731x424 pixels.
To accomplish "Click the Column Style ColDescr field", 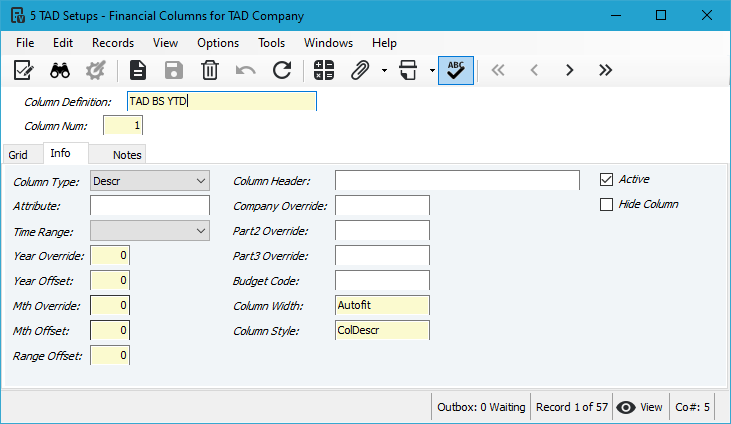I will click(x=382, y=330).
